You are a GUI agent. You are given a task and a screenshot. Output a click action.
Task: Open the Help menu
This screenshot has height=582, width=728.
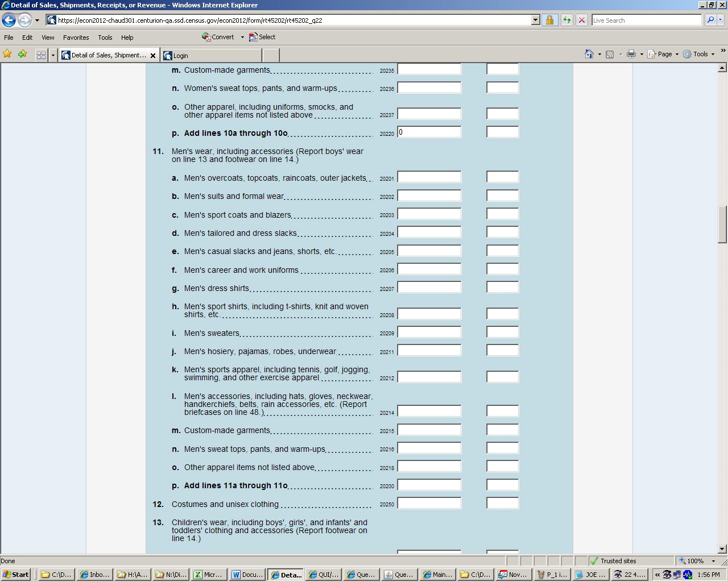click(127, 38)
